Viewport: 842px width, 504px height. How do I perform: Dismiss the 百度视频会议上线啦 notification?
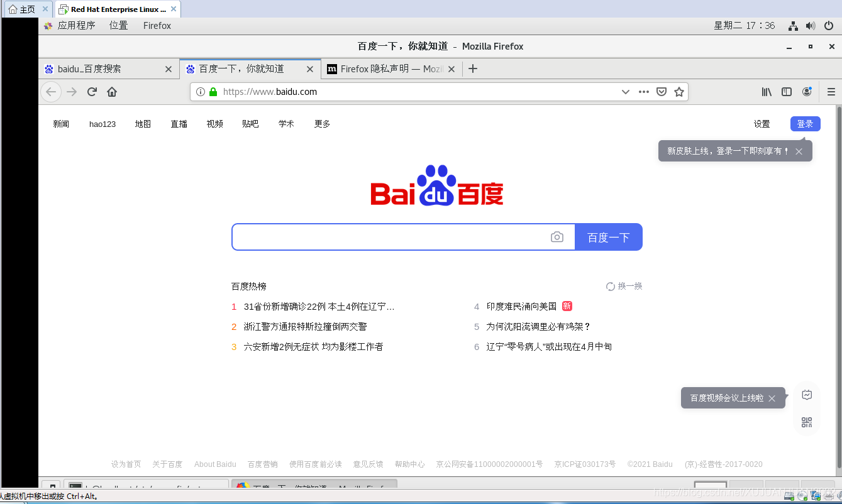(772, 398)
